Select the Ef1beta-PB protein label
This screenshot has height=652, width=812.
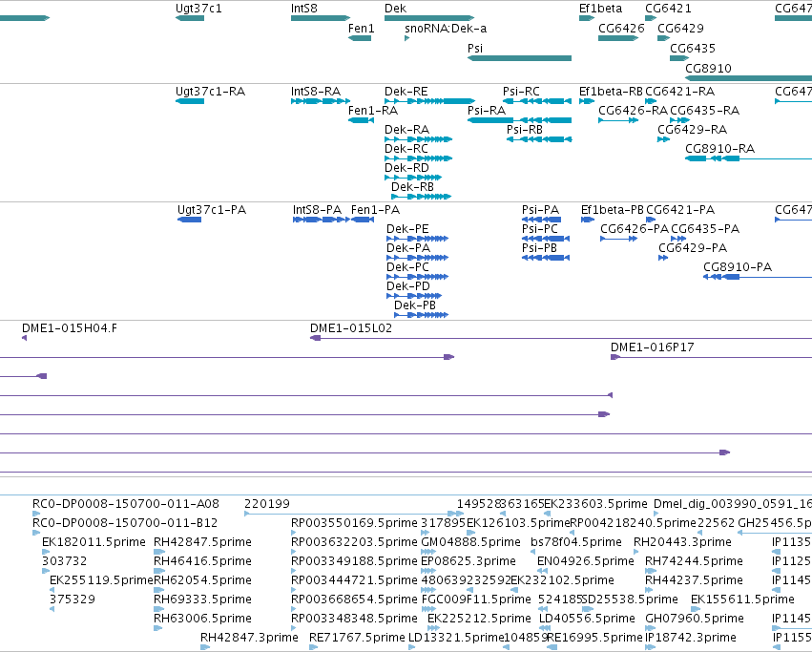(x=613, y=210)
